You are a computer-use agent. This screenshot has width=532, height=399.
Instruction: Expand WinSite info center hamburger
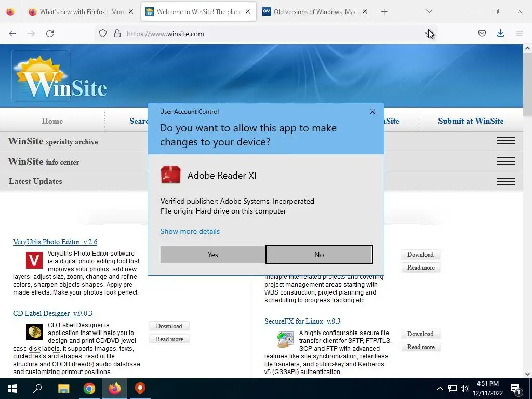(506, 161)
